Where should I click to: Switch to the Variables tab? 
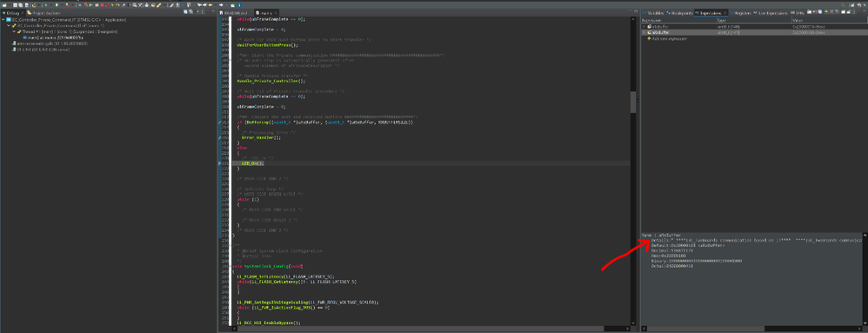(x=652, y=13)
